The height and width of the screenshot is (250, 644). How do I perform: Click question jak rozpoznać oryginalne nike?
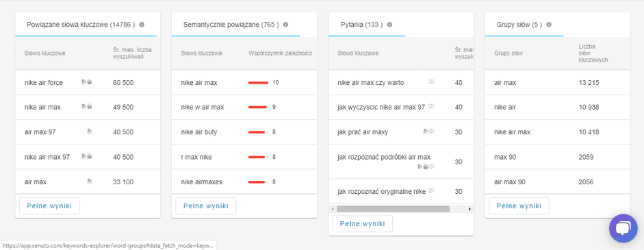(x=382, y=192)
